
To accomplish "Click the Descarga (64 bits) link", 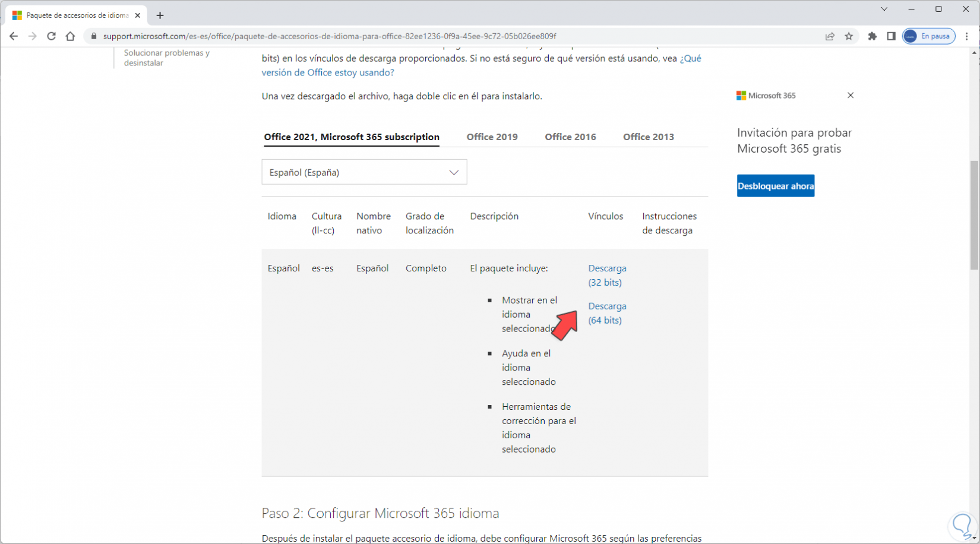I will pos(606,313).
